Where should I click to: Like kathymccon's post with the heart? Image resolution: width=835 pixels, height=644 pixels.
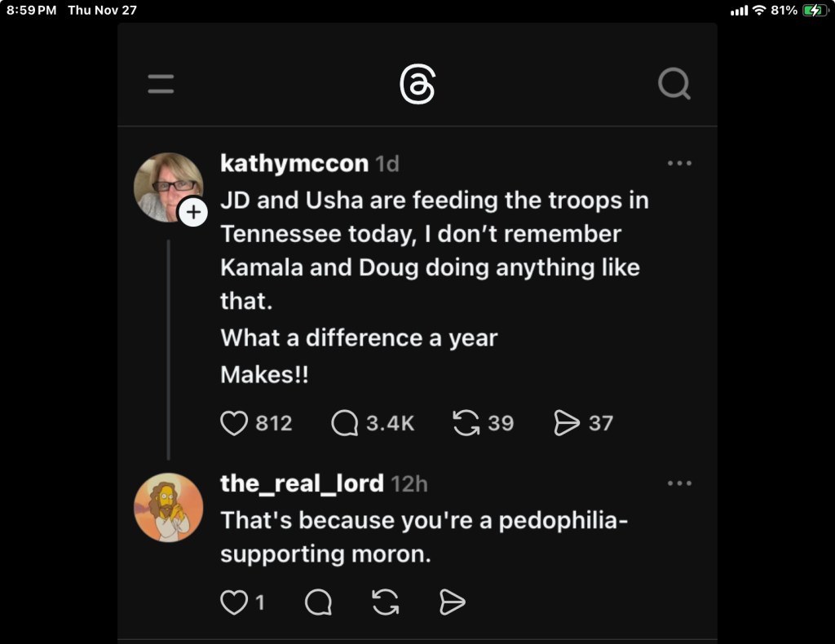234,423
